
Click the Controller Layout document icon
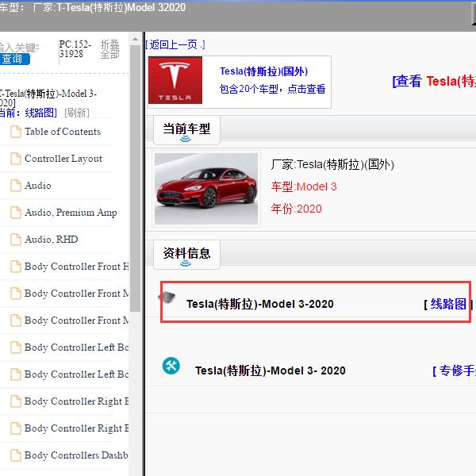[16, 159]
